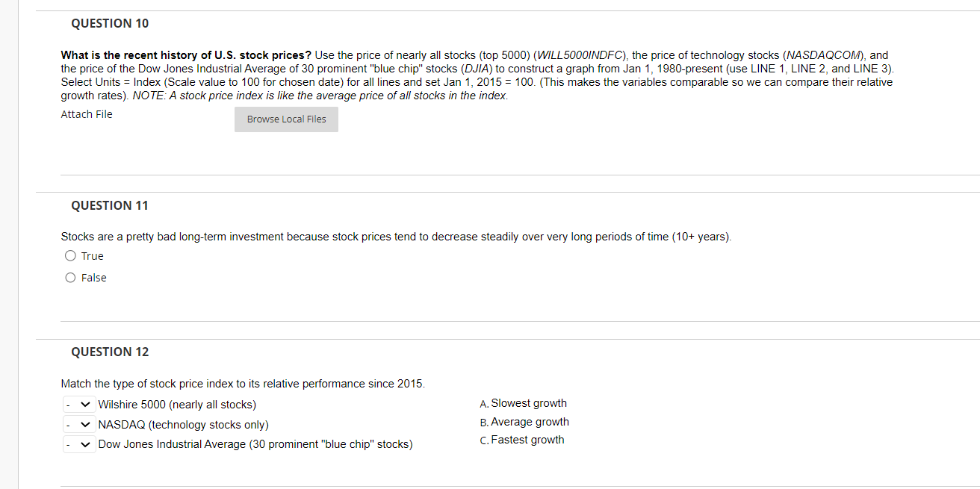This screenshot has width=980, height=489.
Task: Click the QUESTION 12 heading
Action: pyautogui.click(x=109, y=352)
